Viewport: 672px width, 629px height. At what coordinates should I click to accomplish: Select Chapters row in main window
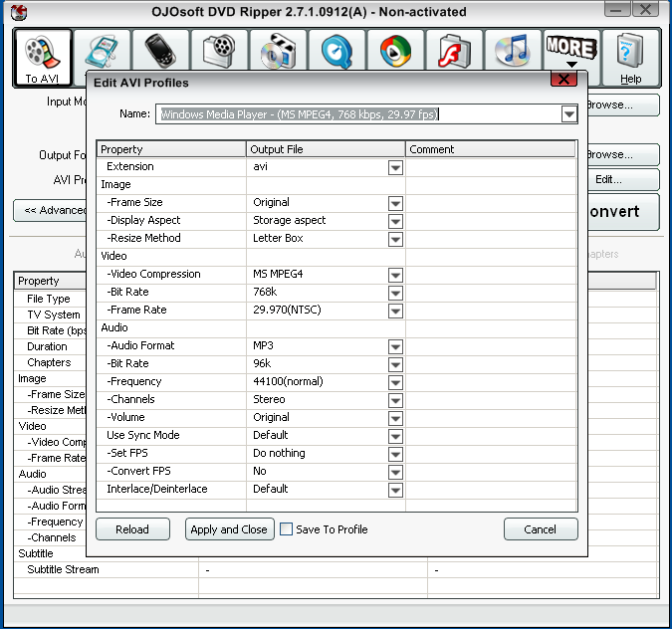[49, 362]
